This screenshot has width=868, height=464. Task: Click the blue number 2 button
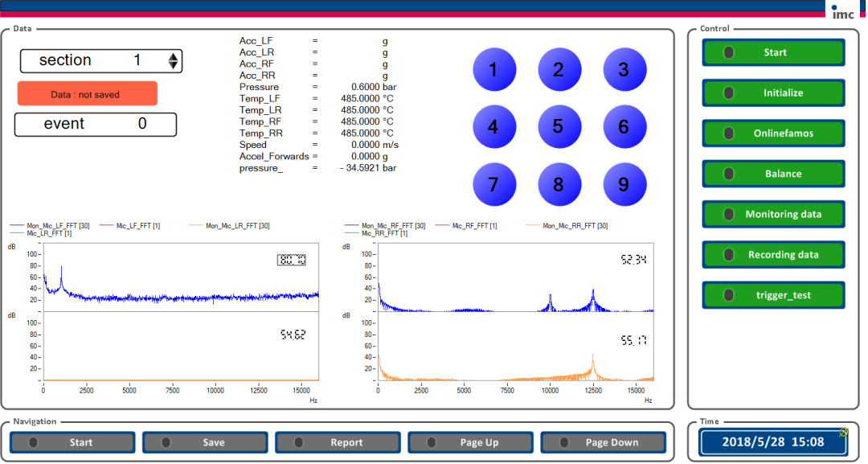point(559,70)
